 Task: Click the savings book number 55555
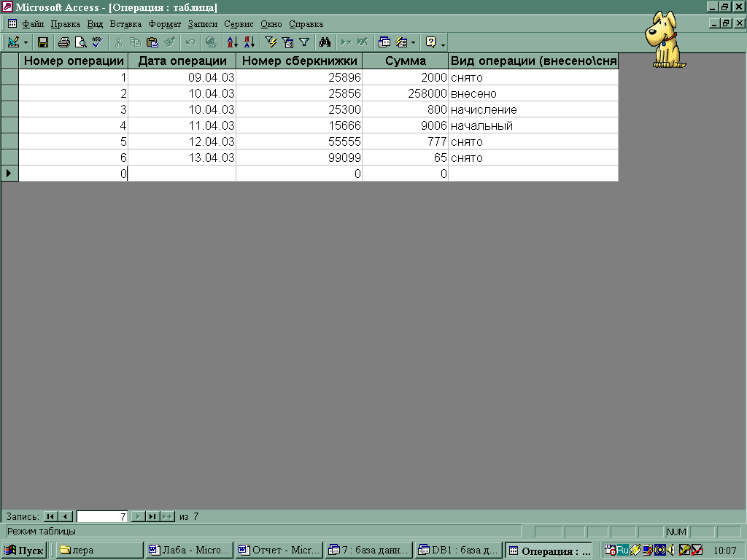point(299,141)
